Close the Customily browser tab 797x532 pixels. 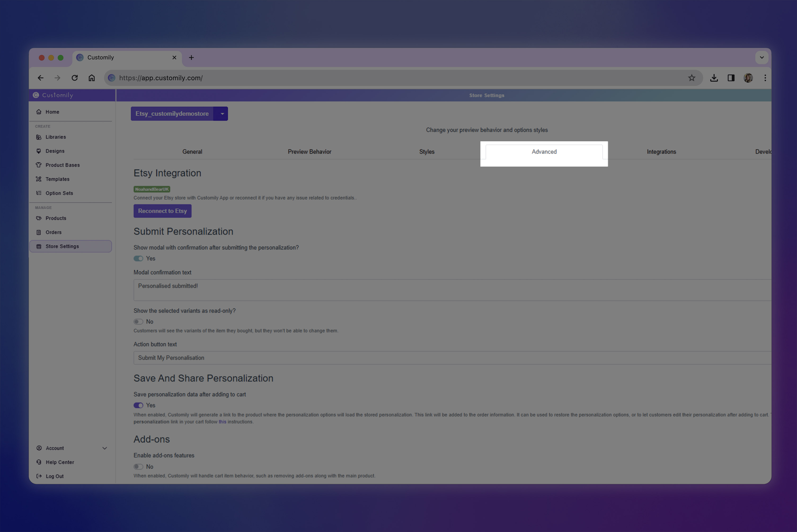174,58
